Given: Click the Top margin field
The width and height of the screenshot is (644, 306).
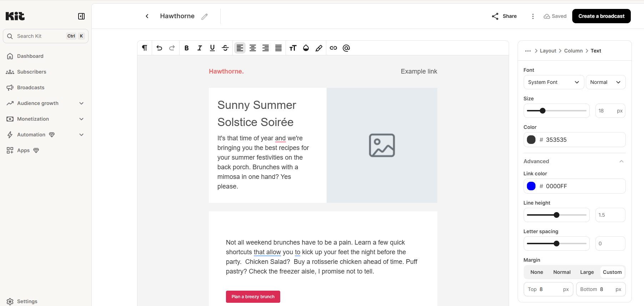Looking at the screenshot, I should tap(548, 289).
